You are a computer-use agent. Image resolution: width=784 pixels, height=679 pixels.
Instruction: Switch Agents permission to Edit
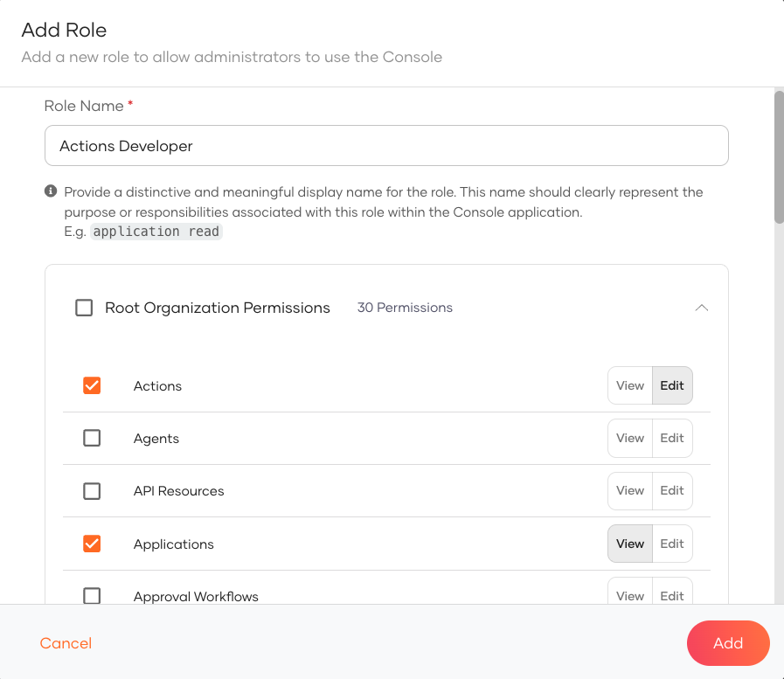[x=672, y=438]
